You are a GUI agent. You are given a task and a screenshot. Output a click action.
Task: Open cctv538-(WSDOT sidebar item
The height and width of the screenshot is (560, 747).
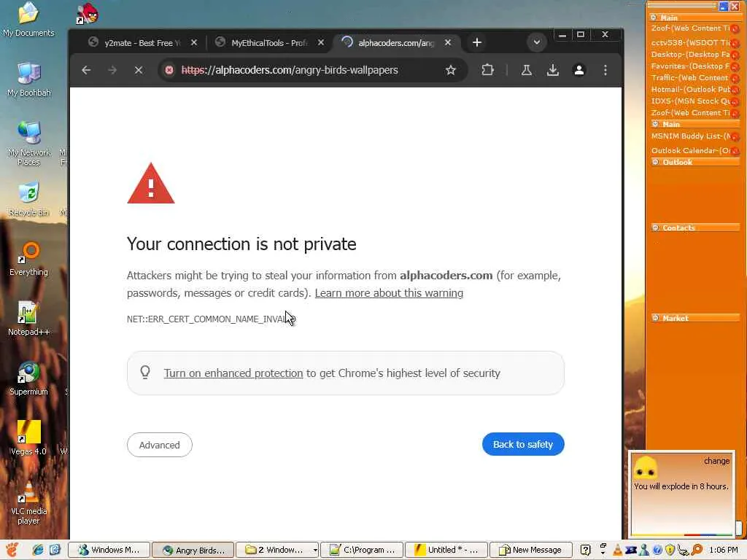[690, 43]
